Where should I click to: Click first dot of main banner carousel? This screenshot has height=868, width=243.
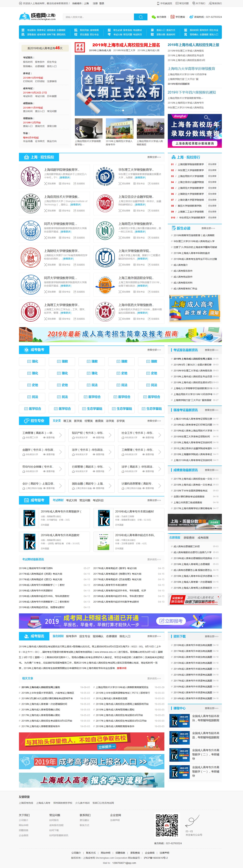[x=116, y=110]
